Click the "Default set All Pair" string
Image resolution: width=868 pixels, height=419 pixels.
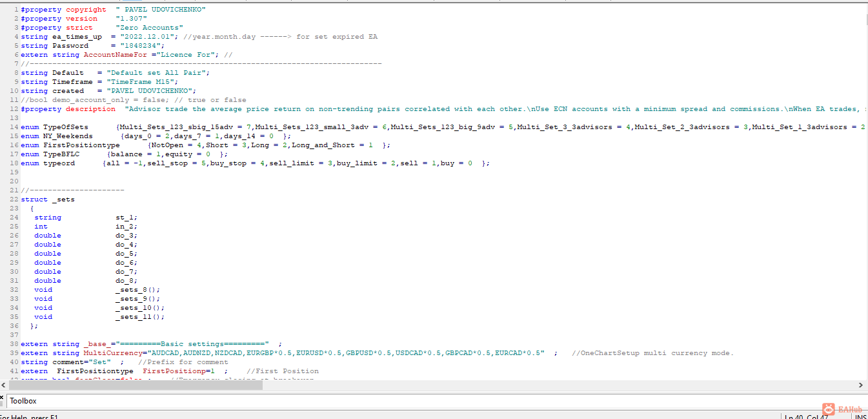(157, 73)
